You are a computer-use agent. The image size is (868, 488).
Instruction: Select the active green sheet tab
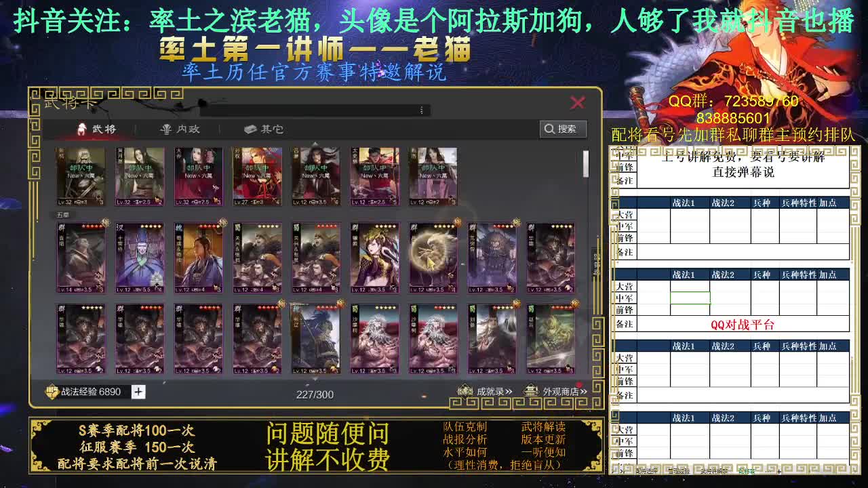tap(747, 470)
